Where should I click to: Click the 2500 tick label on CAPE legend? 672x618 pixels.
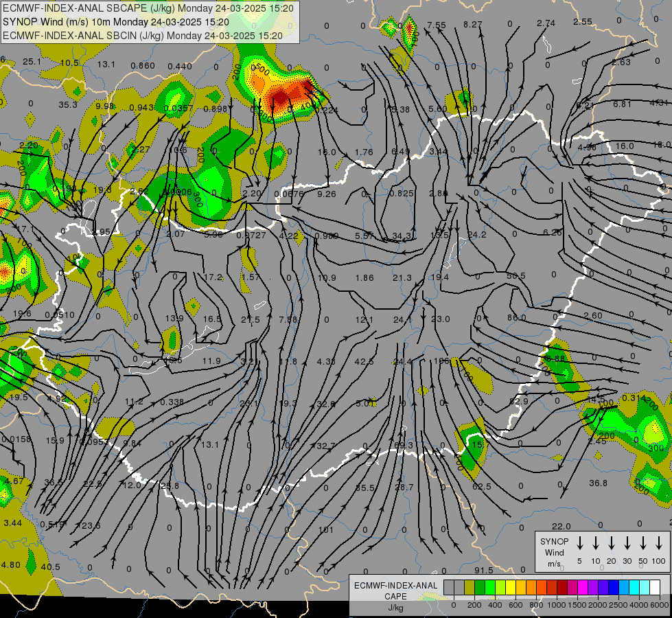[x=618, y=605]
